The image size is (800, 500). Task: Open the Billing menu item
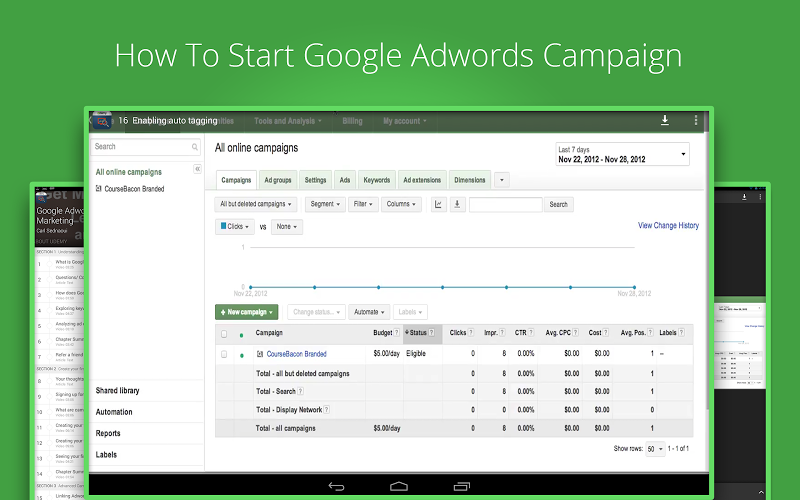[x=352, y=121]
